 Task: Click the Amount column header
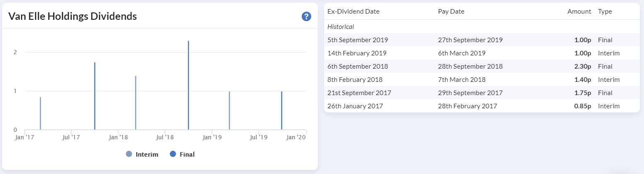click(579, 12)
